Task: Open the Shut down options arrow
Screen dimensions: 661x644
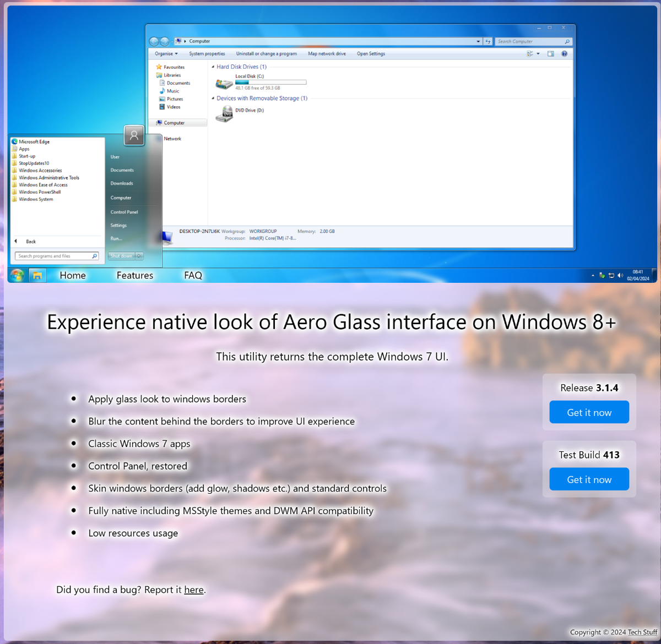Action: pos(139,256)
